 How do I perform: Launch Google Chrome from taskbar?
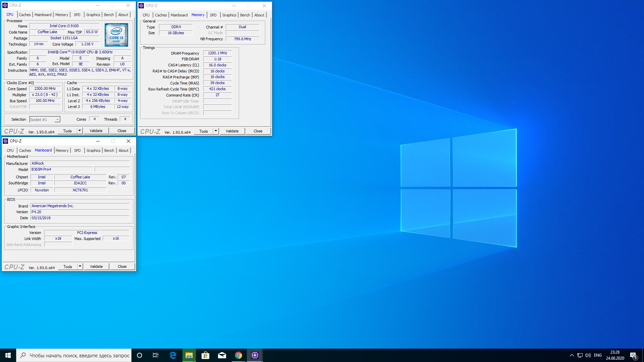pos(238,355)
